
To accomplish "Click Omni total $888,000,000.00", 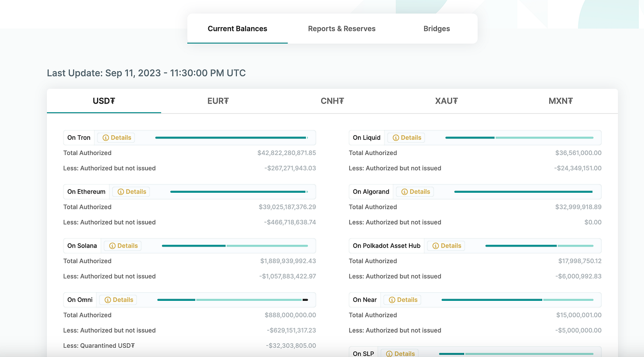I will point(290,315).
